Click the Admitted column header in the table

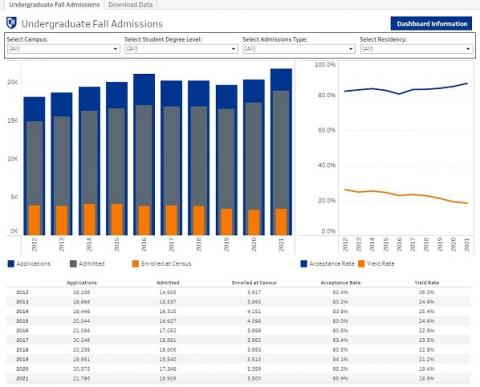[x=168, y=283]
